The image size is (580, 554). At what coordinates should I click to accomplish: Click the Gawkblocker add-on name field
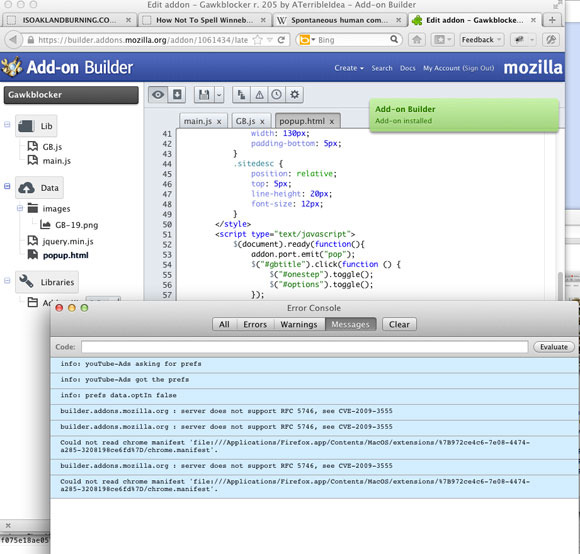point(71,95)
